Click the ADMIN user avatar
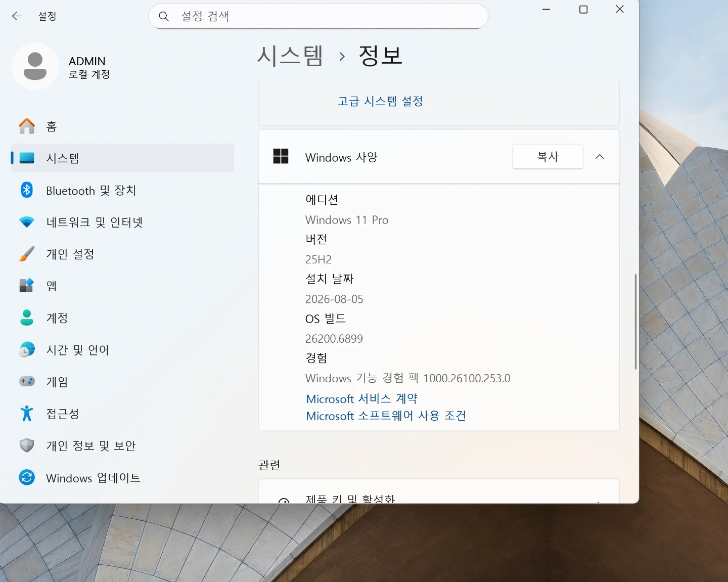This screenshot has height=582, width=728. click(x=35, y=67)
